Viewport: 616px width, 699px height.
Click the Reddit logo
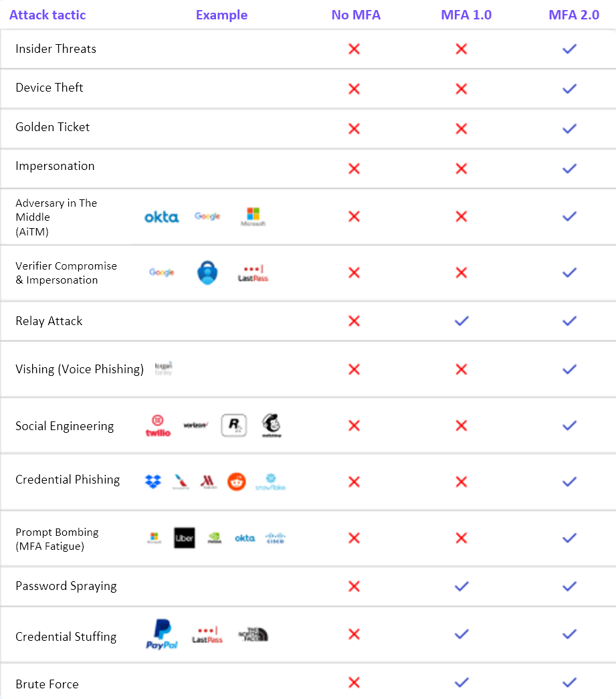[x=237, y=482]
